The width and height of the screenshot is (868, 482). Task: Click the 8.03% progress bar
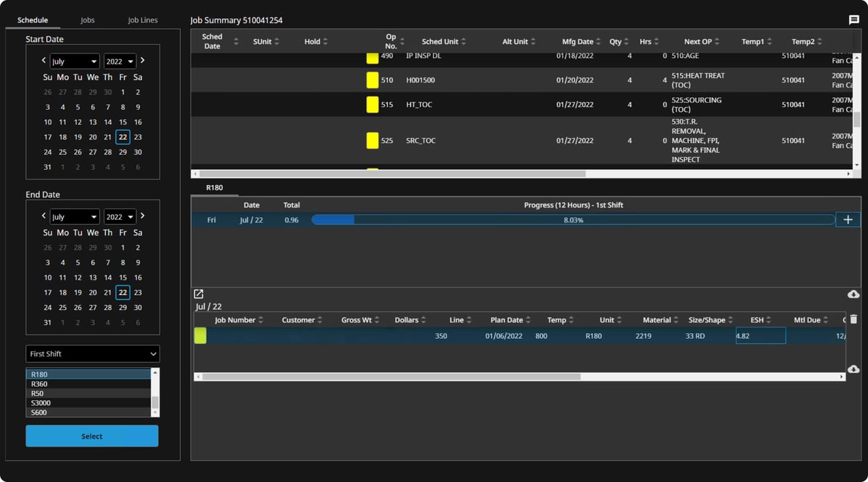click(x=573, y=220)
